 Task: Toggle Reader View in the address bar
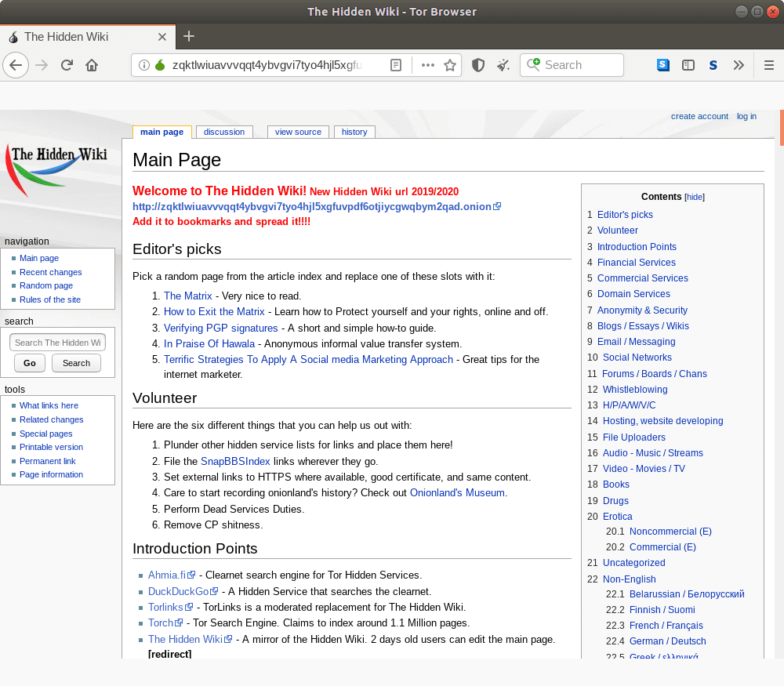tap(396, 65)
